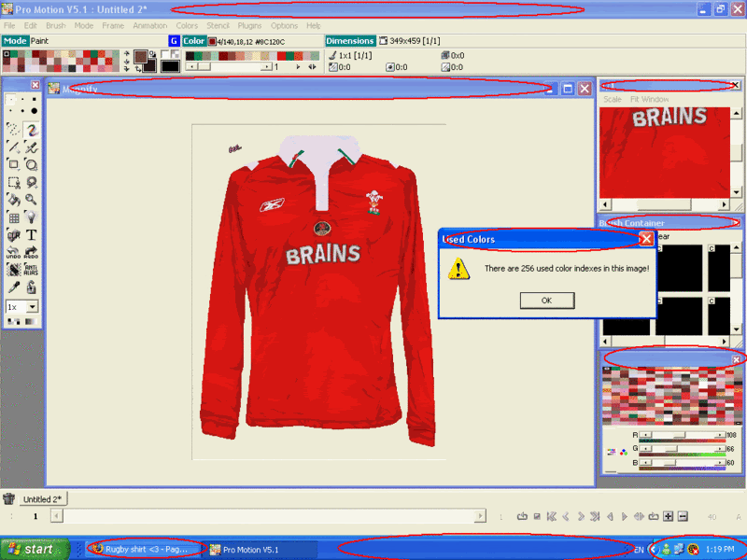The width and height of the screenshot is (747, 560).
Task: Click the Mode label in toolbar
Action: pos(15,41)
